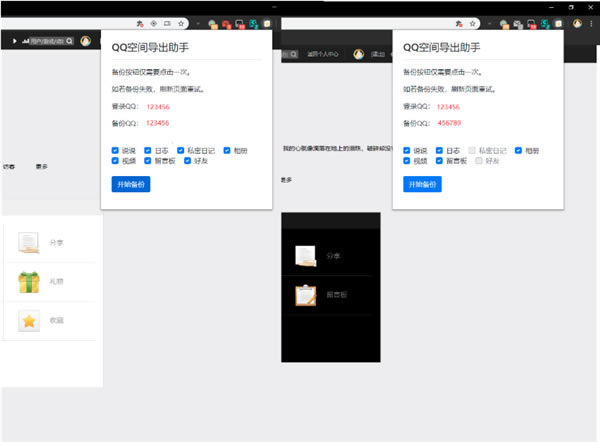Click cast screen icon in left browser's address bar
Image resolution: width=600 pixels, height=442 pixels.
point(167,24)
